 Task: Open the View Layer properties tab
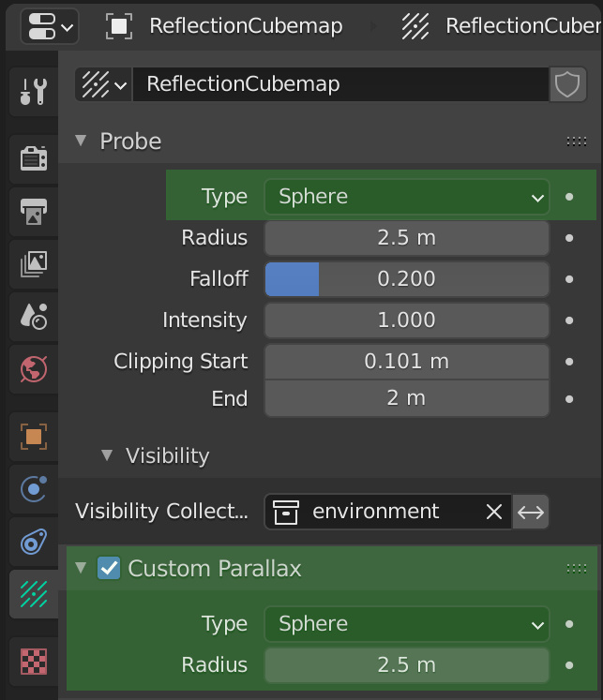coord(34,263)
